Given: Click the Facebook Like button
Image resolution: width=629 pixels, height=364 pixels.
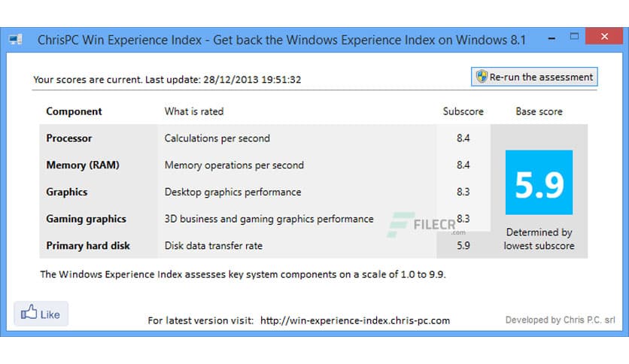Looking at the screenshot, I should pyautogui.click(x=41, y=314).
